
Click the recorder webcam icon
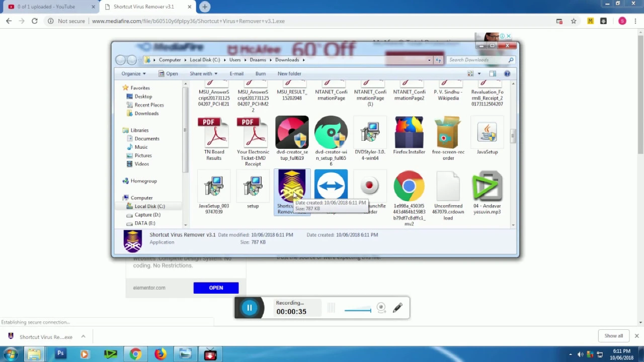coord(381,308)
